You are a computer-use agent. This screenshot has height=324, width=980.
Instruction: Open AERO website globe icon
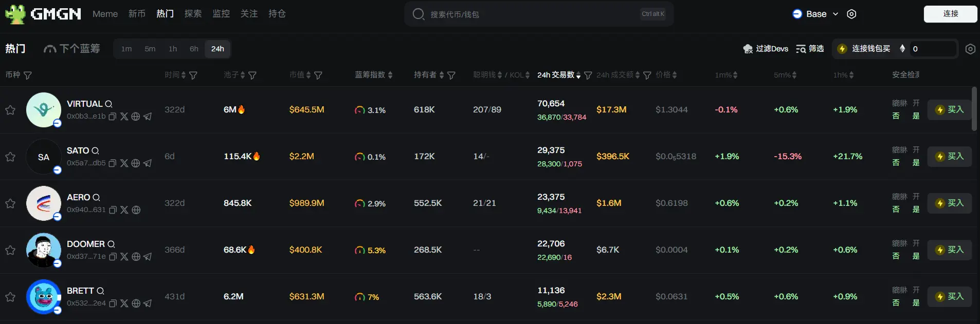136,210
